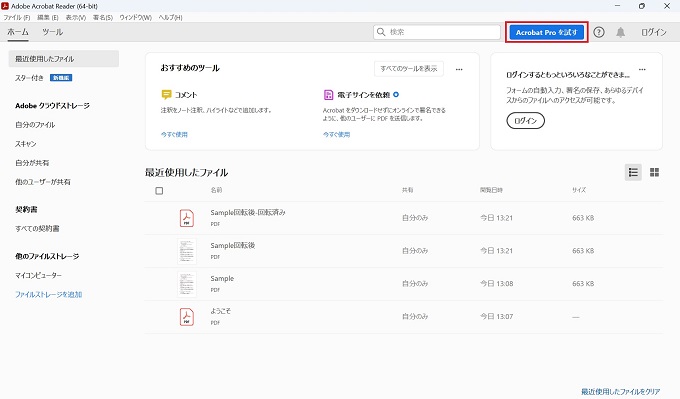Switch to list view layout
Image resolution: width=680 pixels, height=399 pixels.
click(x=633, y=172)
